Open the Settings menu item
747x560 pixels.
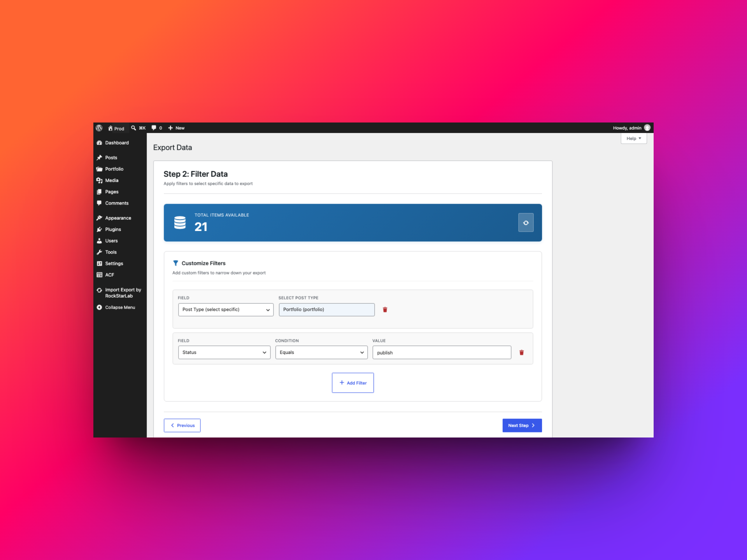click(x=120, y=264)
